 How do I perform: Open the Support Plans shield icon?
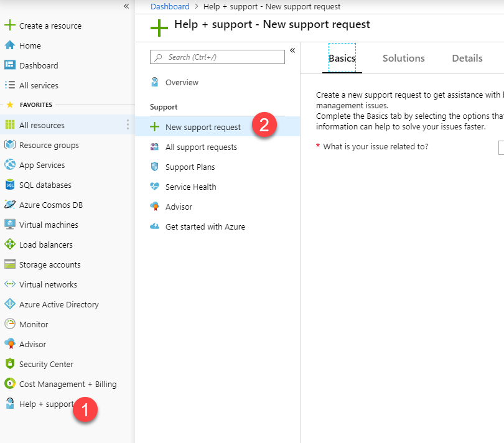click(x=154, y=167)
